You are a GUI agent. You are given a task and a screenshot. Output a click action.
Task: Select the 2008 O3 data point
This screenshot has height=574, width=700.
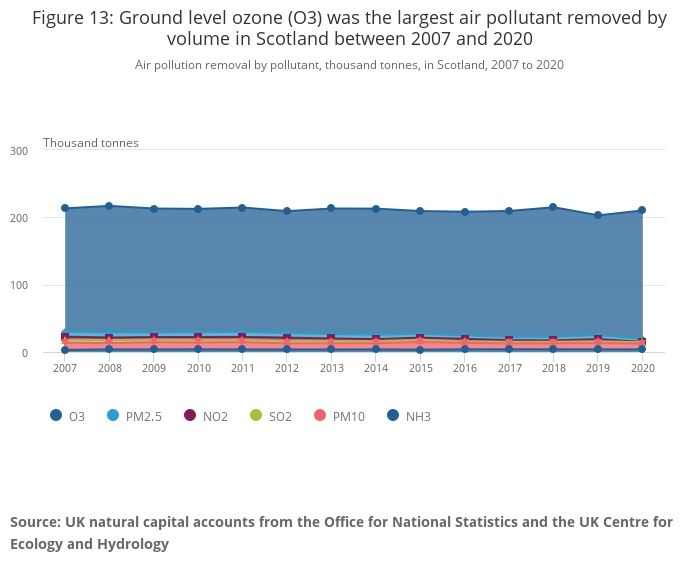(x=109, y=206)
